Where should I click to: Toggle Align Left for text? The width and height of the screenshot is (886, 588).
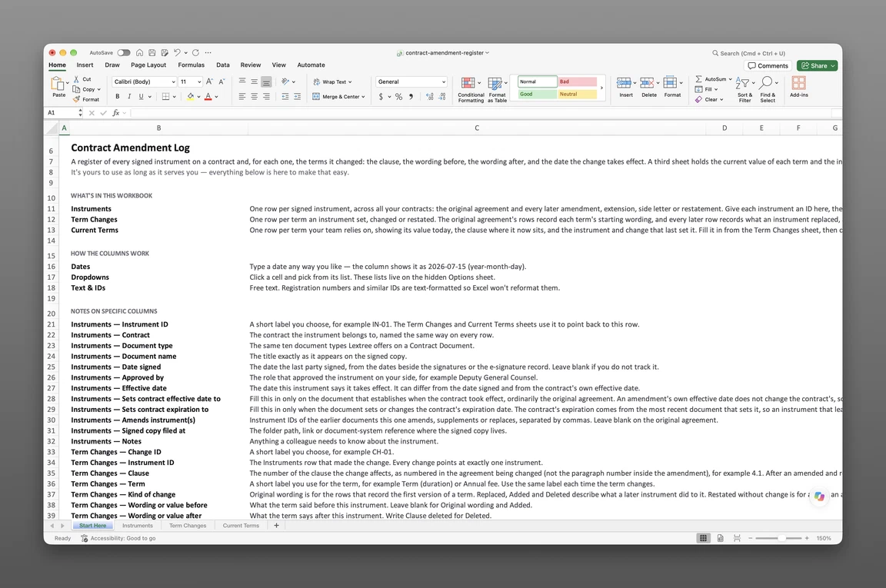[241, 97]
